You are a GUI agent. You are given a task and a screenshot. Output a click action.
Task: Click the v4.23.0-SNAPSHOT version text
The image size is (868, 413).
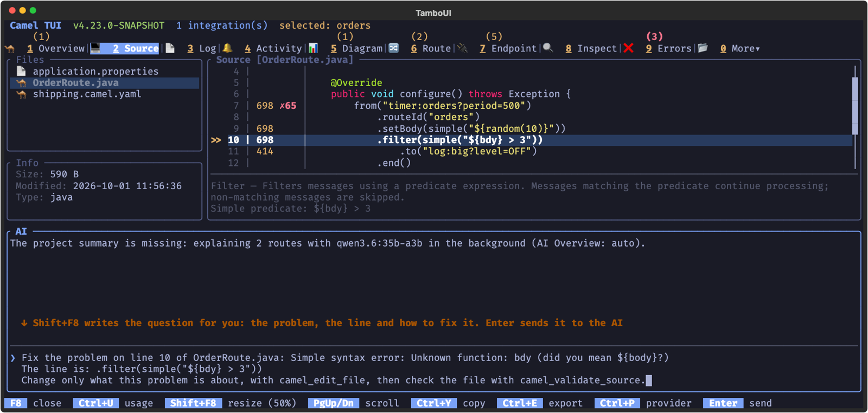pyautogui.click(x=119, y=25)
